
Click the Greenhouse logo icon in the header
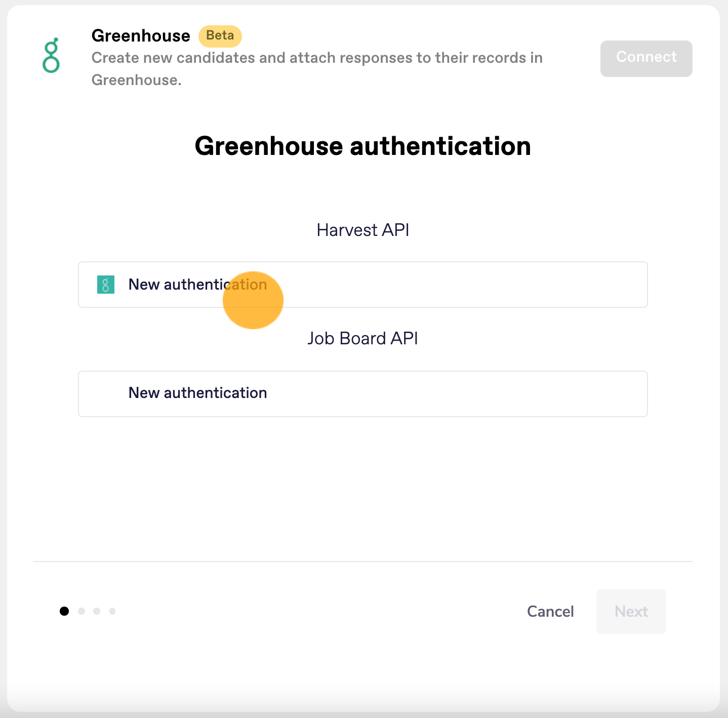pos(51,55)
